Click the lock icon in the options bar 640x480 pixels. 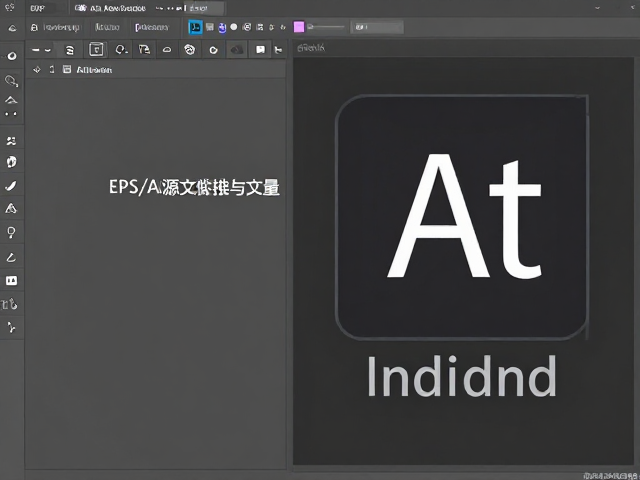(34, 27)
